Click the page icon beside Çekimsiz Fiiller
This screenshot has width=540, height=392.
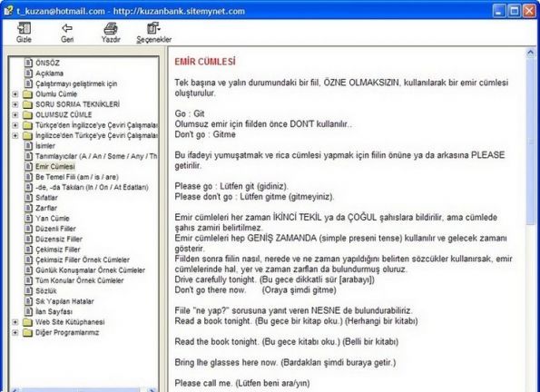(x=28, y=249)
